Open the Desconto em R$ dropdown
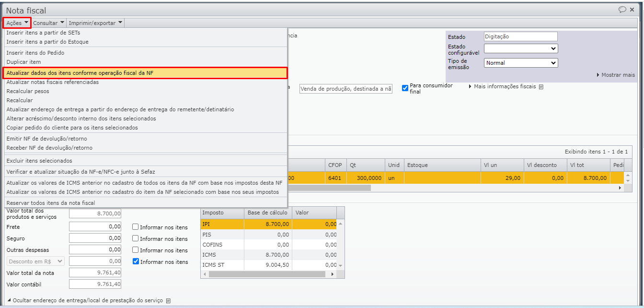The height and width of the screenshot is (308, 644). [35, 261]
